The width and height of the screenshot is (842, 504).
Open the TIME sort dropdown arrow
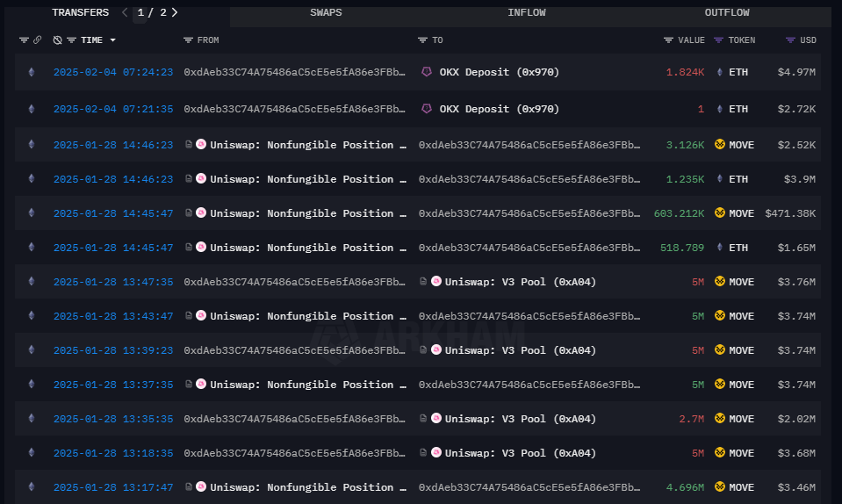(x=112, y=40)
